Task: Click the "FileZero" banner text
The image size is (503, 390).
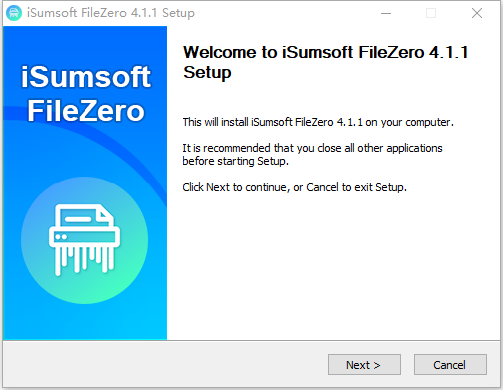Action: pyautogui.click(x=86, y=111)
